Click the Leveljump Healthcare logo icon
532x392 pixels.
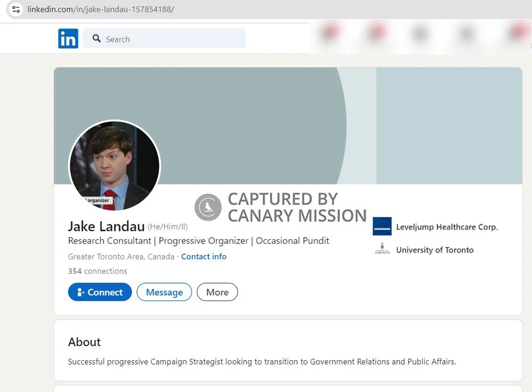coord(382,227)
